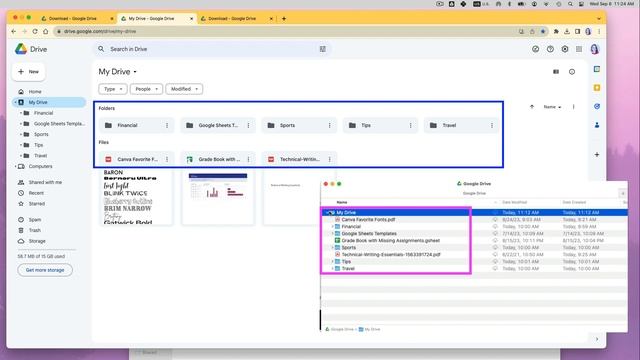This screenshot has width=640, height=360.
Task: Reverse sort direction arrow next to Name
Action: point(532,107)
